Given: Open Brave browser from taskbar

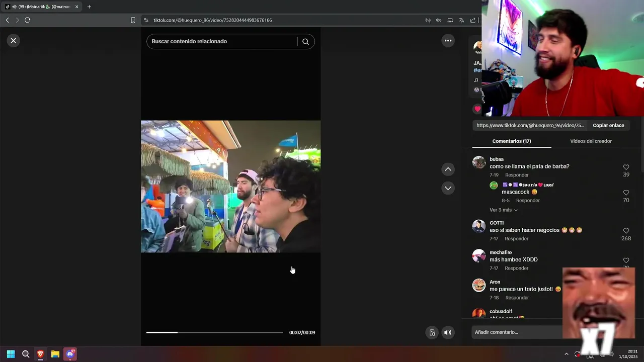Looking at the screenshot, I should coord(40,354).
